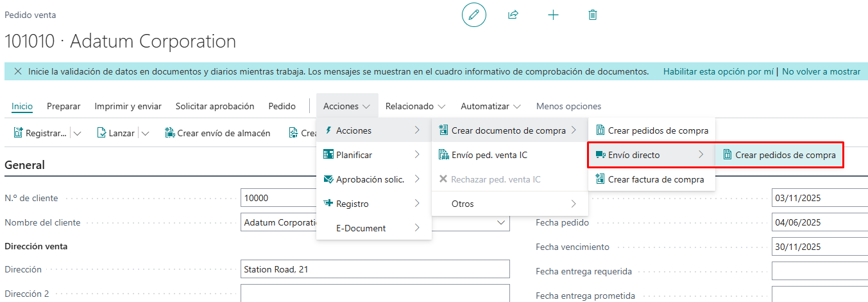Open the Pedido tab
The width and height of the screenshot is (868, 302).
[x=282, y=106]
